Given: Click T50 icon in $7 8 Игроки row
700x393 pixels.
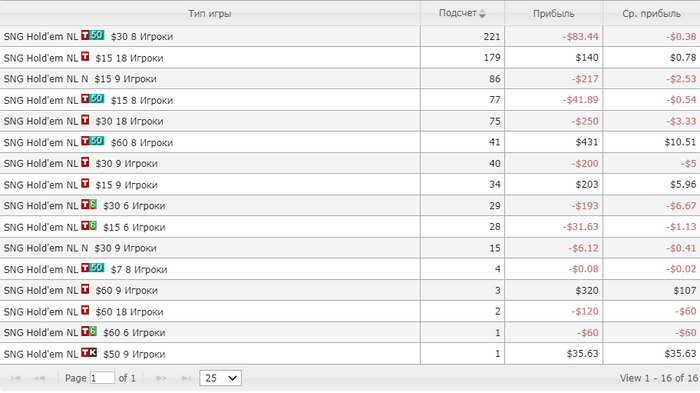Looking at the screenshot, I should click(x=93, y=268).
